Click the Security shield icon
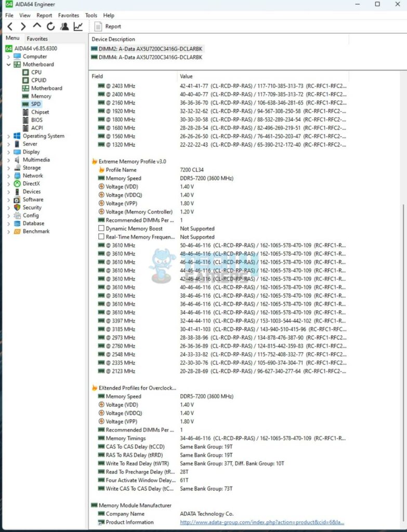Viewport: 407px width, 532px height. click(x=17, y=207)
